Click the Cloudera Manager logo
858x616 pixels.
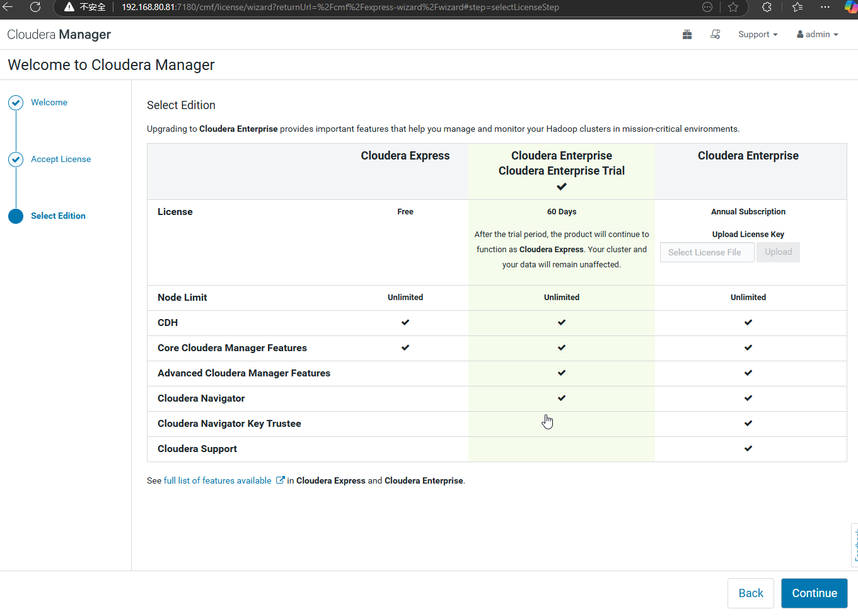(x=59, y=35)
